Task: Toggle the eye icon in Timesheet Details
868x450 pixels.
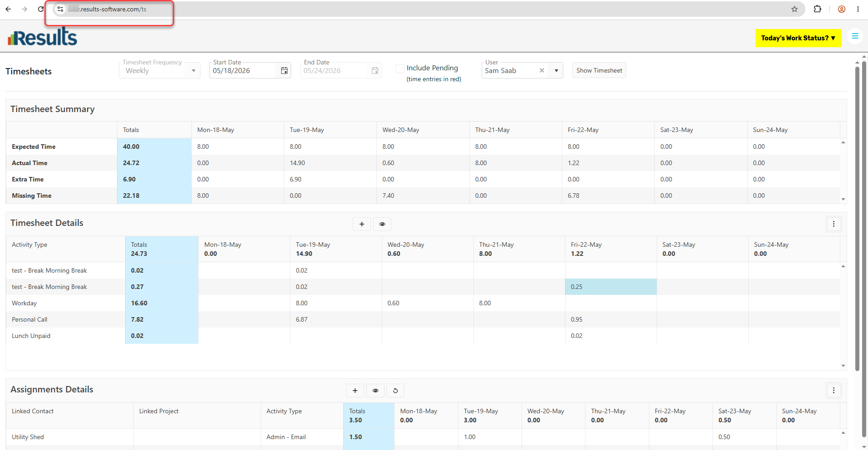Action: (x=382, y=224)
